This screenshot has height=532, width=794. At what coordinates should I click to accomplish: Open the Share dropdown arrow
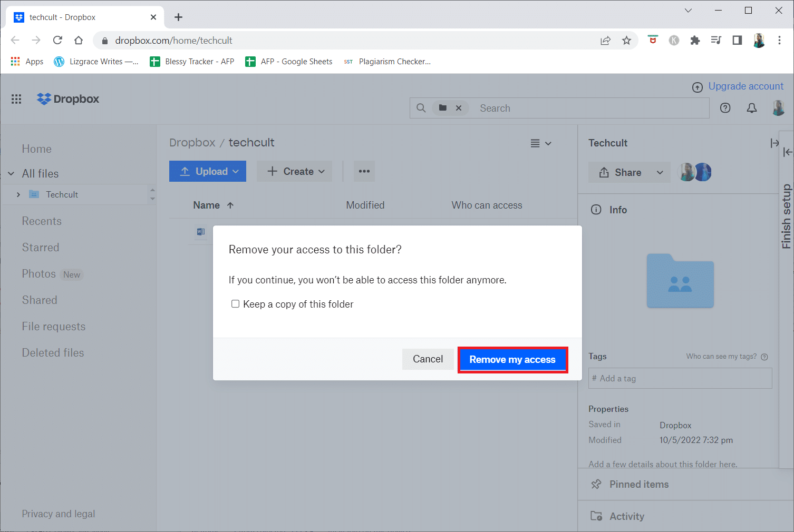point(660,172)
